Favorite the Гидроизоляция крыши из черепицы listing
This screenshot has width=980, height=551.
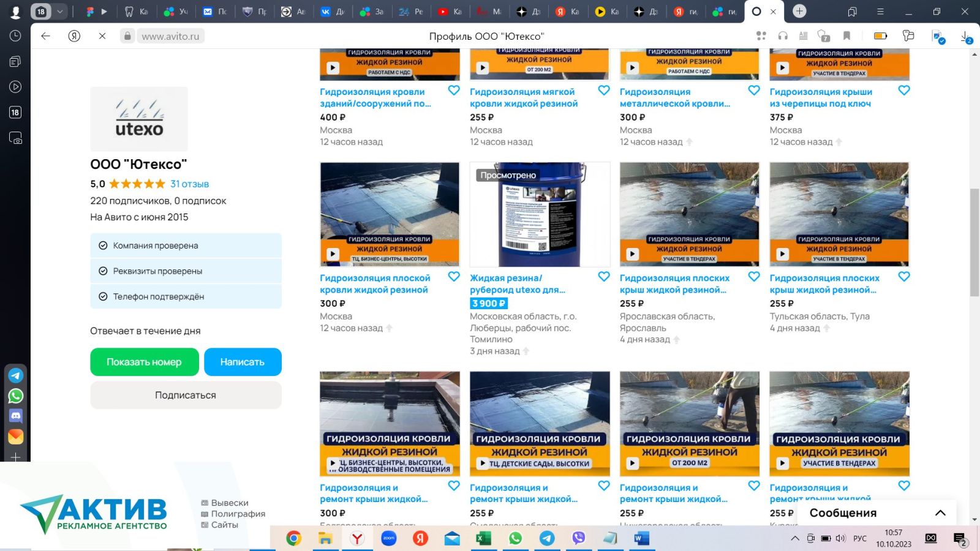click(x=904, y=90)
